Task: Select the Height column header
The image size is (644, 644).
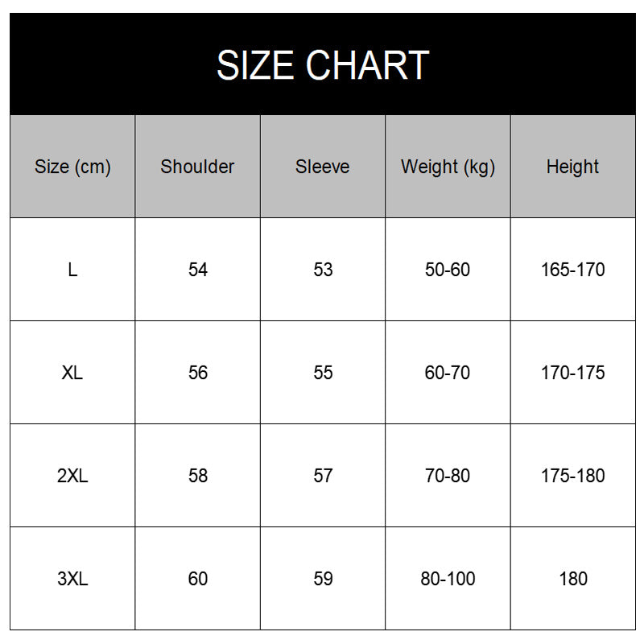Action: coord(572,167)
